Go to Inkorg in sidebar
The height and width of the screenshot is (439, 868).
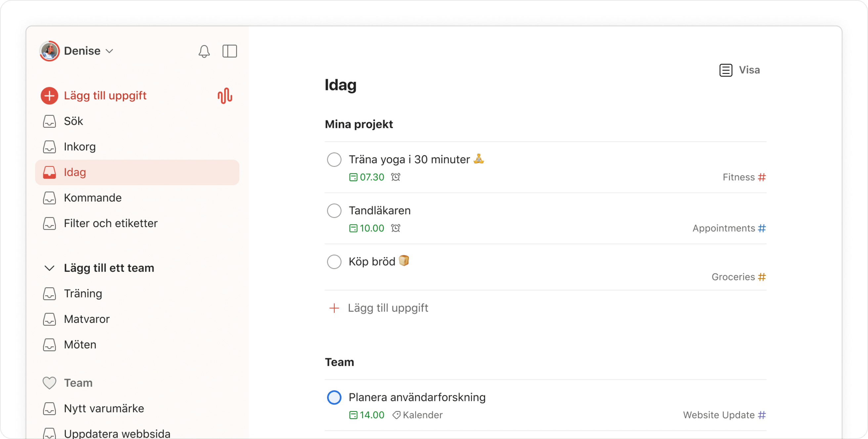point(80,147)
